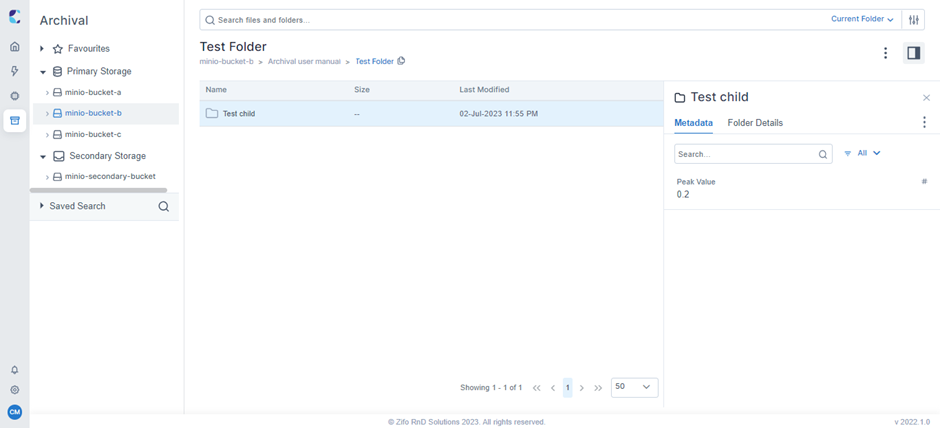Click Test Folder breadcrumb link
The height and width of the screenshot is (428, 940).
coord(375,61)
